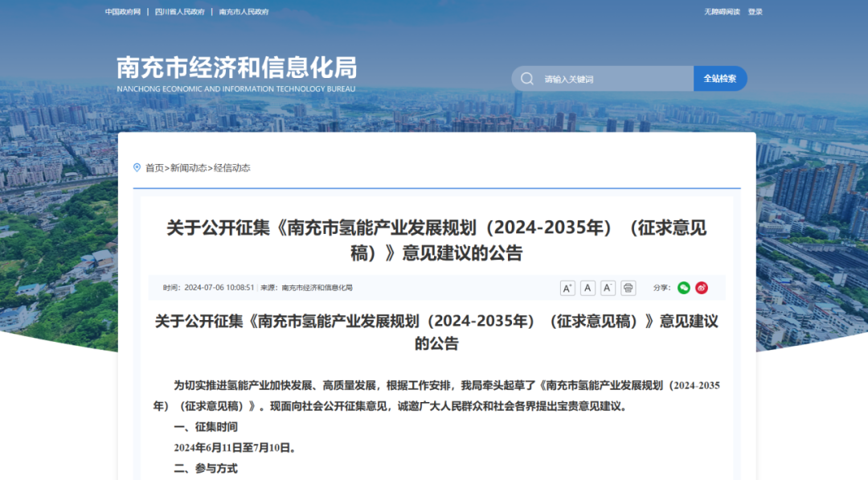
Task: Open the 南充市人民政府 link
Action: 244,11
